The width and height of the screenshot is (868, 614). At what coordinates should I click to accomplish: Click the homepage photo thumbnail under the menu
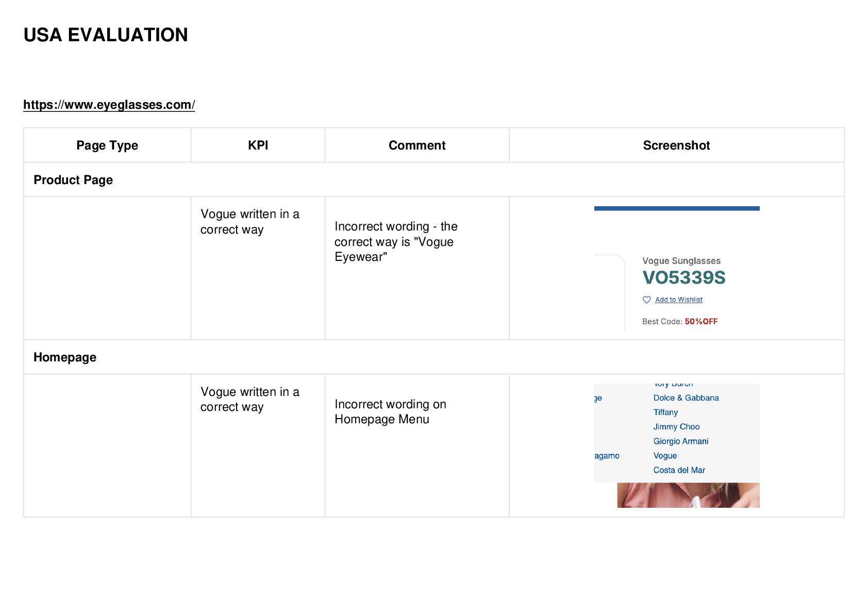click(688, 495)
